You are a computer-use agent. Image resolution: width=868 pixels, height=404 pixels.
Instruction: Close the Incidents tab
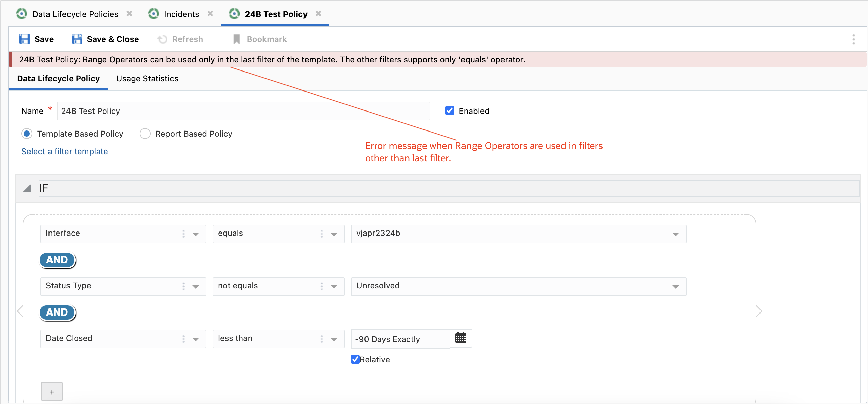coord(210,14)
